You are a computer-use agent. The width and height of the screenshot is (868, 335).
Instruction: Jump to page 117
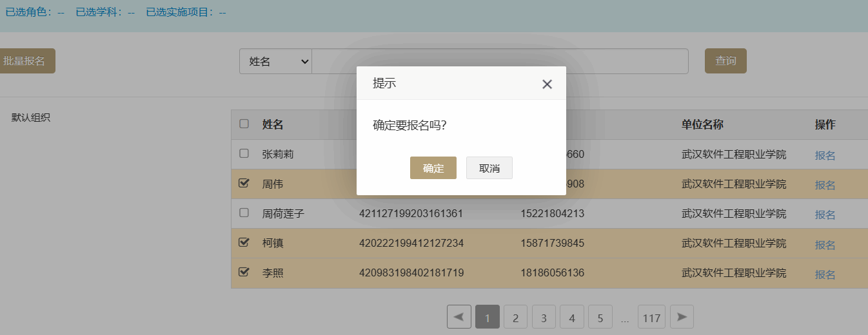pyautogui.click(x=651, y=318)
